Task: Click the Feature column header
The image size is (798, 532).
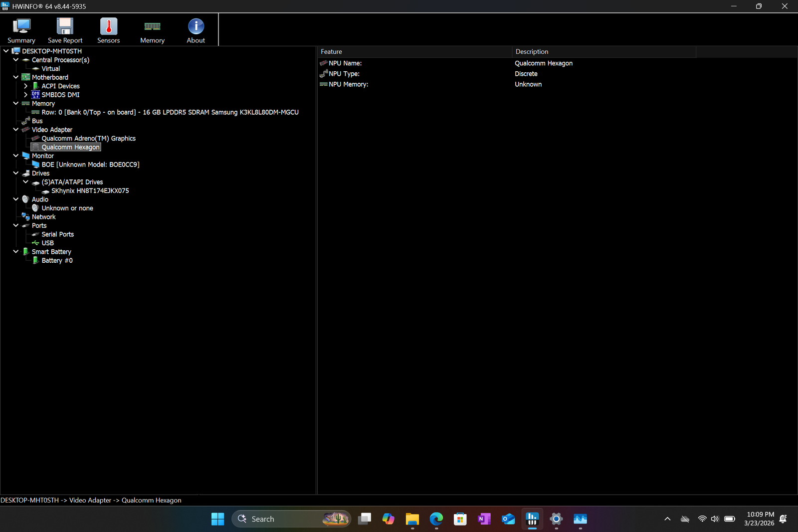Action: 414,52
